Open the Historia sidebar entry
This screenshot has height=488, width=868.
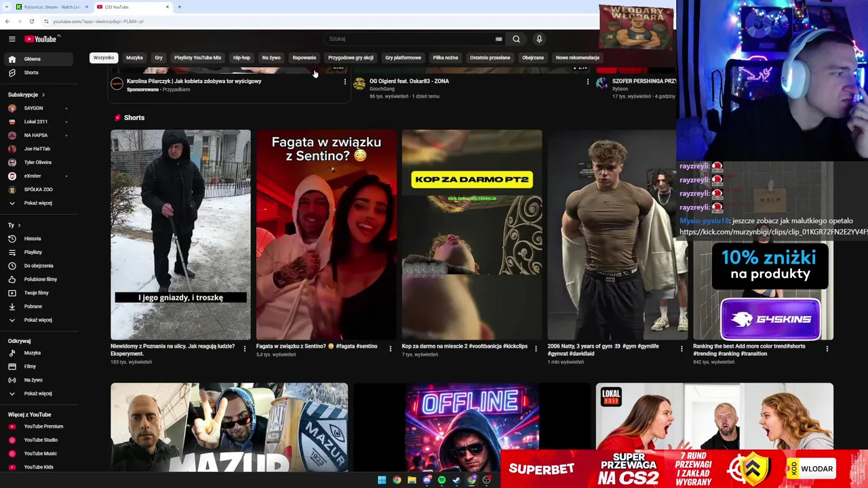[x=37, y=239]
